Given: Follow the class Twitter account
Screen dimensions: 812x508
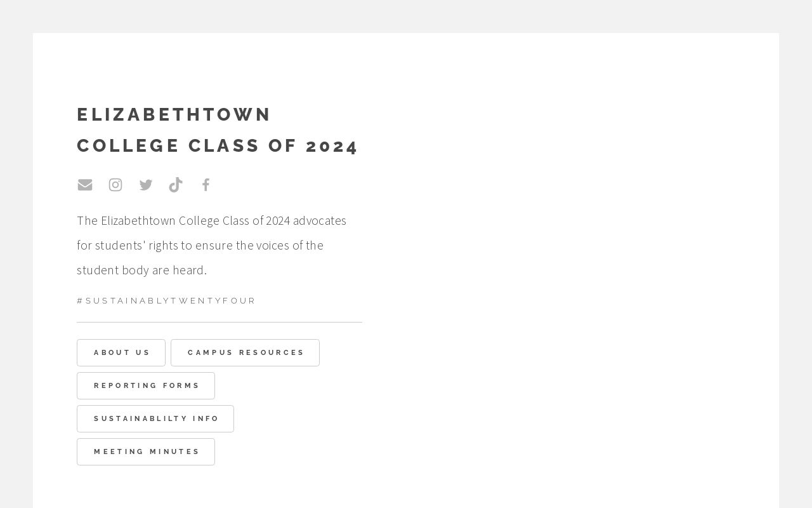Looking at the screenshot, I should [146, 185].
